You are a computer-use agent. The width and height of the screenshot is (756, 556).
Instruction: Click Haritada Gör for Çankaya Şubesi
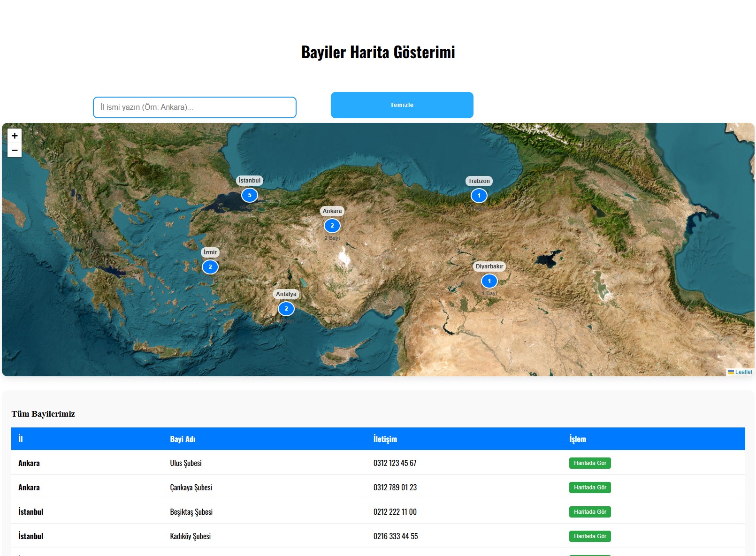[x=589, y=487]
